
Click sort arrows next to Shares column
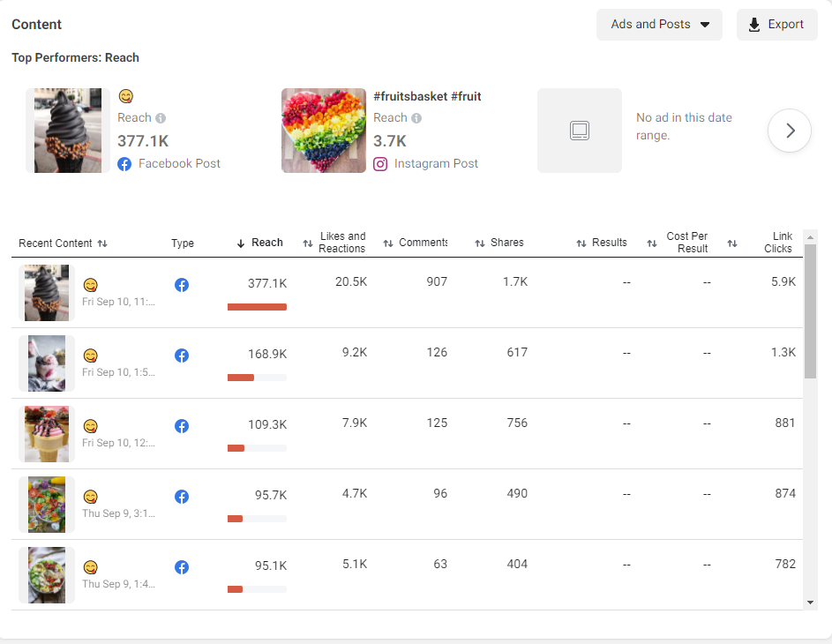(479, 243)
